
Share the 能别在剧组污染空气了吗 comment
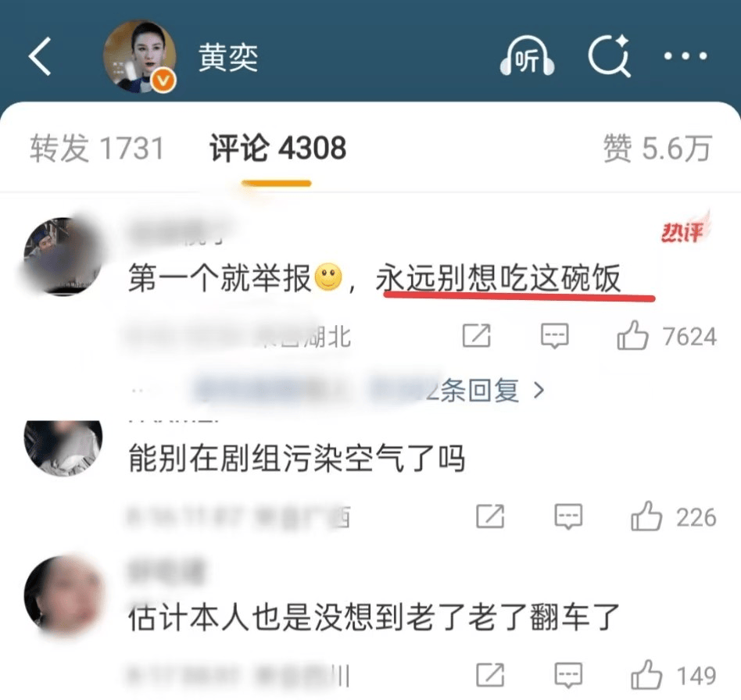point(490,516)
